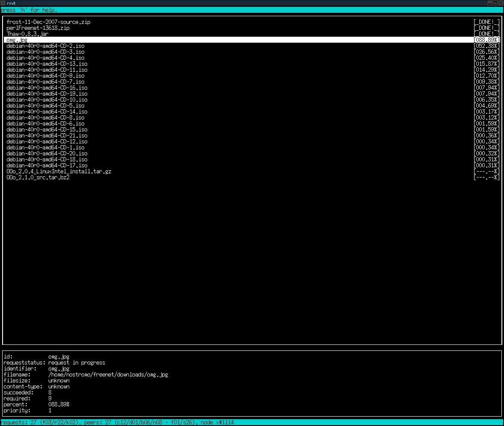The width and height of the screenshot is (504, 426).
Task: Select the debian-40r0-amd64-CD-1.iso entry
Action: pos(45,147)
